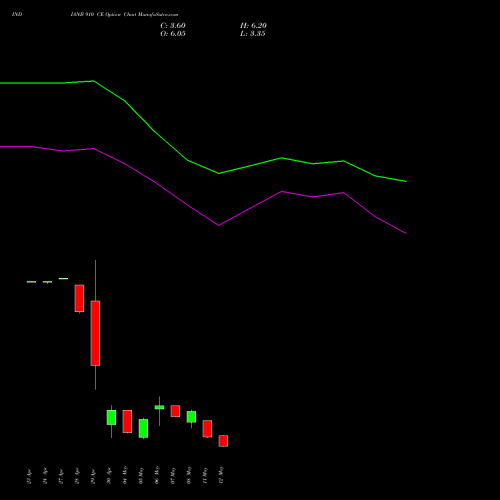
Task: Select the 05 May date label
Action: [141, 476]
